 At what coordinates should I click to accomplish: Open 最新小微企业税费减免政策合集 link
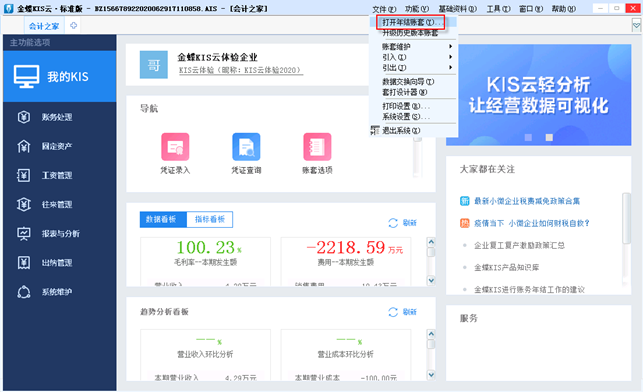click(x=527, y=201)
